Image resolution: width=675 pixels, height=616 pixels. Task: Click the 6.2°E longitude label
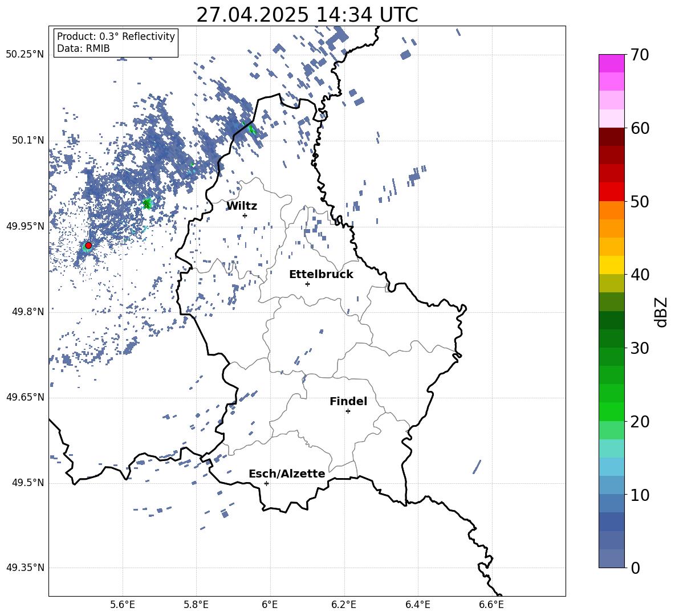pos(344,605)
